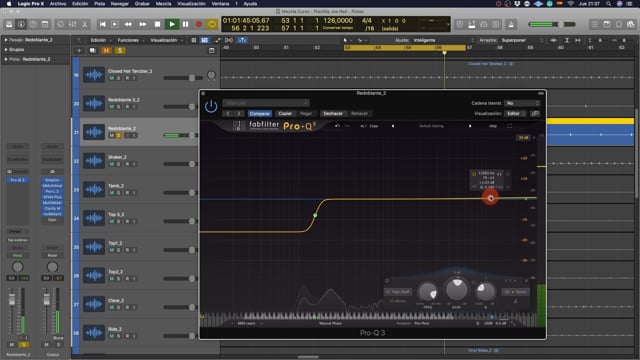
Task: Click the duplicate track icon
Action: click(93, 51)
